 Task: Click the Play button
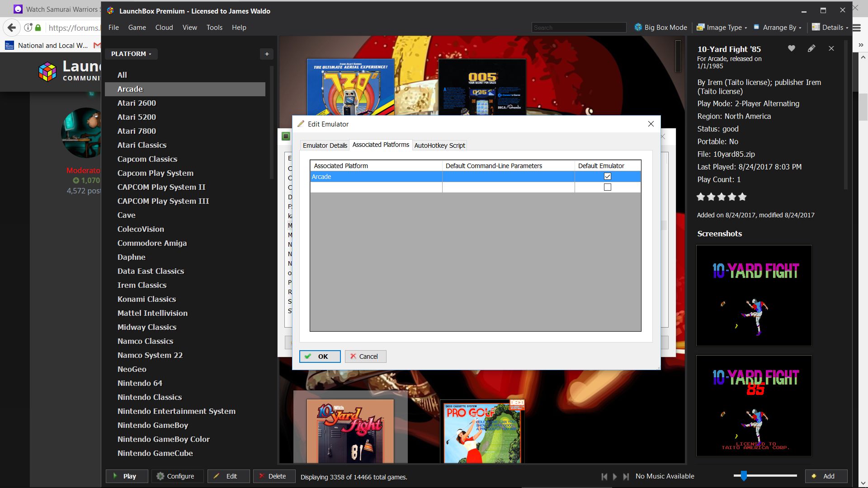tap(127, 476)
